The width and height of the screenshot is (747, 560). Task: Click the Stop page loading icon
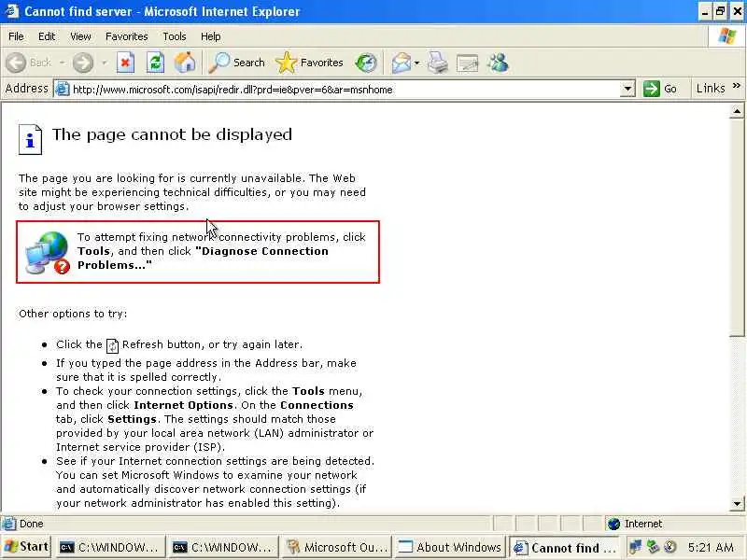tap(125, 63)
